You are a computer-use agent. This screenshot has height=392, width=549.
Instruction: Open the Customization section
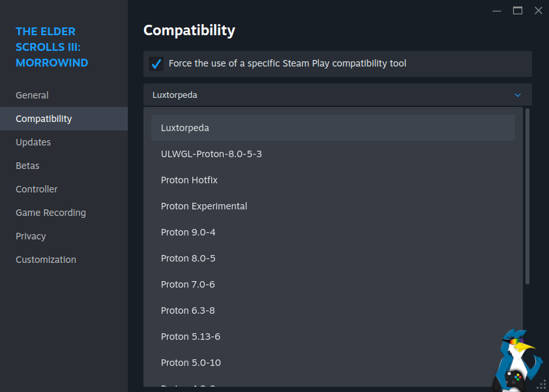pos(46,260)
